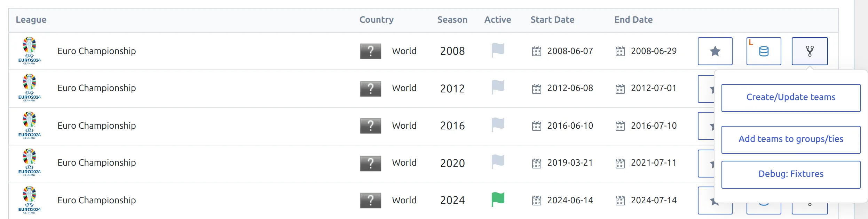Click the Euro Championship 2012 league name
The width and height of the screenshot is (868, 219).
point(97,88)
